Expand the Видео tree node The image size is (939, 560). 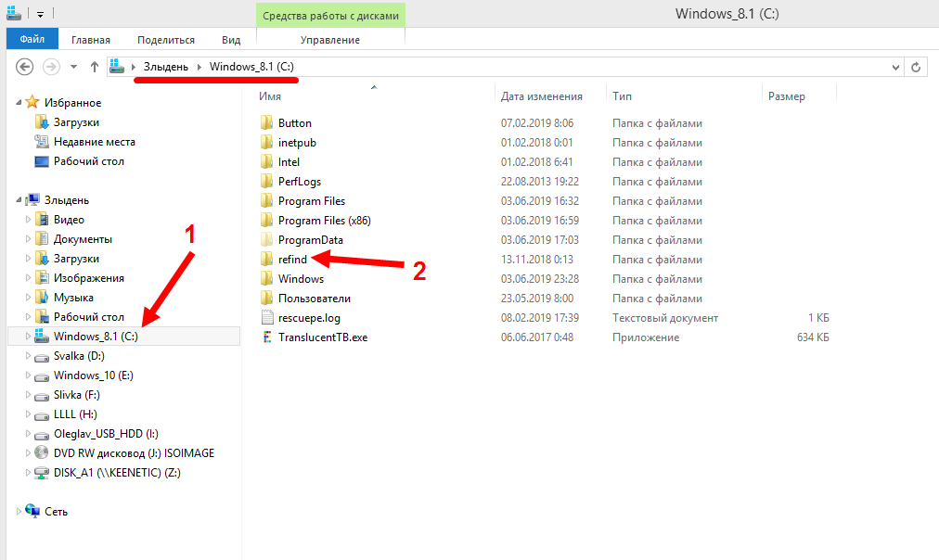point(28,219)
